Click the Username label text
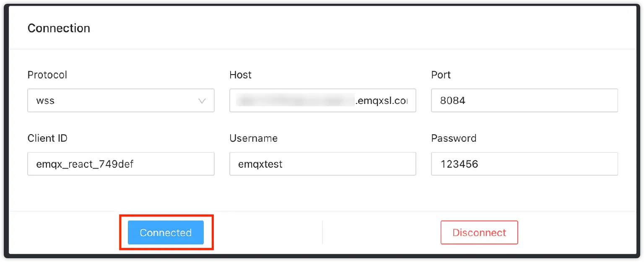 click(x=253, y=138)
